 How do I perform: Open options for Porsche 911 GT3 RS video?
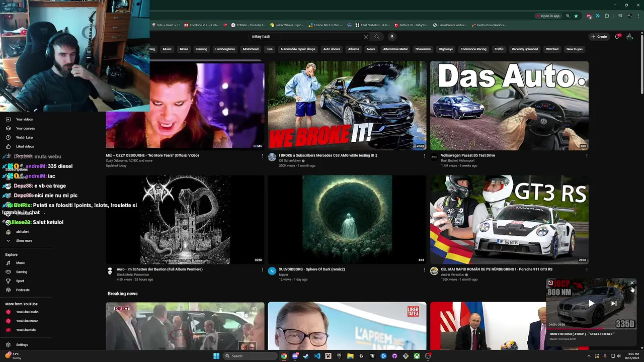[x=586, y=269]
